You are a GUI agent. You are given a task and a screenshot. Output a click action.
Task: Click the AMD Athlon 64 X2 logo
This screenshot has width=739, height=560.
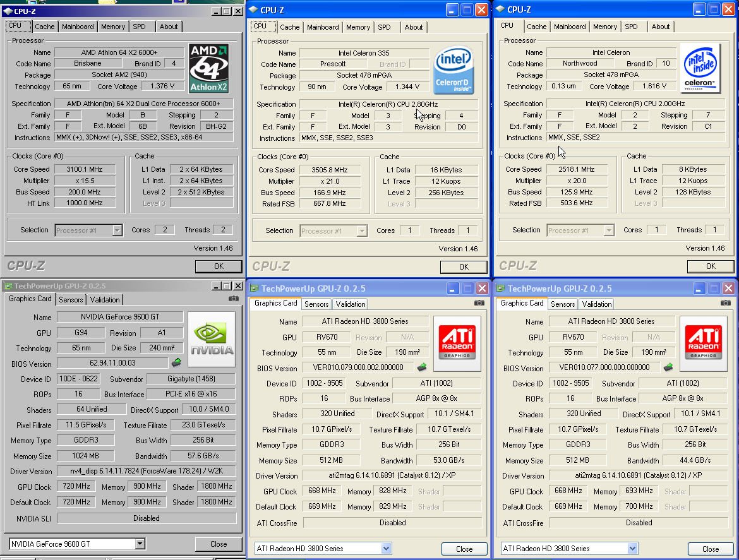(209, 68)
